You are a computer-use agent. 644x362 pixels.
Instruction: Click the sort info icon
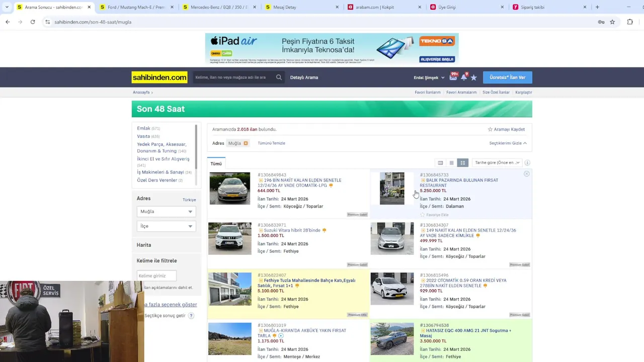pos(527,163)
